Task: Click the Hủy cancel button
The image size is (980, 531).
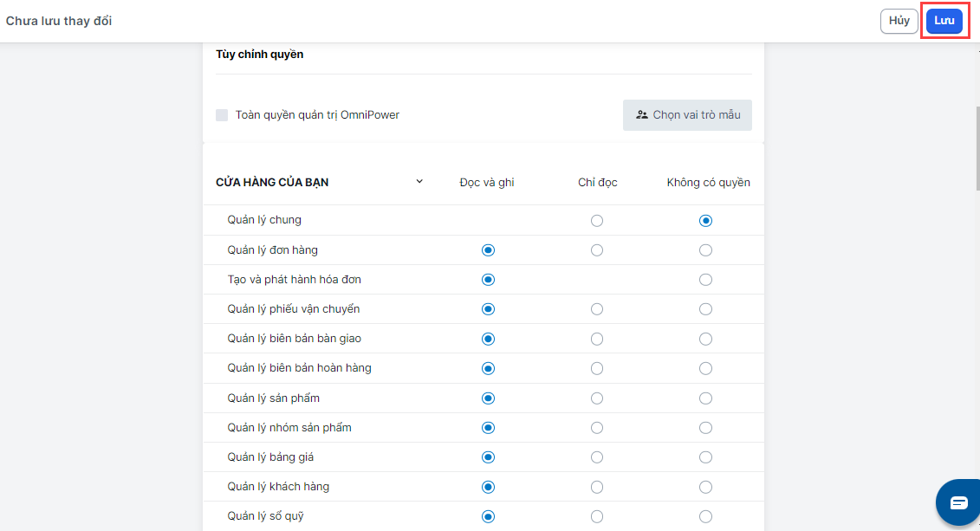Action: tap(899, 21)
